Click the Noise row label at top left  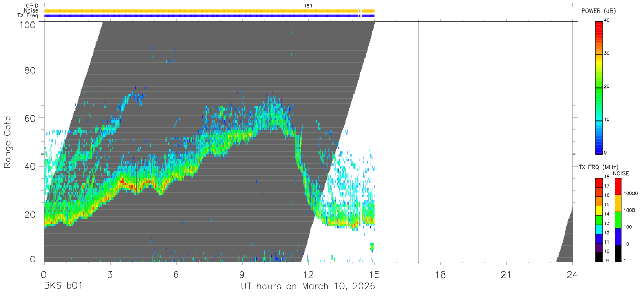tap(31, 10)
